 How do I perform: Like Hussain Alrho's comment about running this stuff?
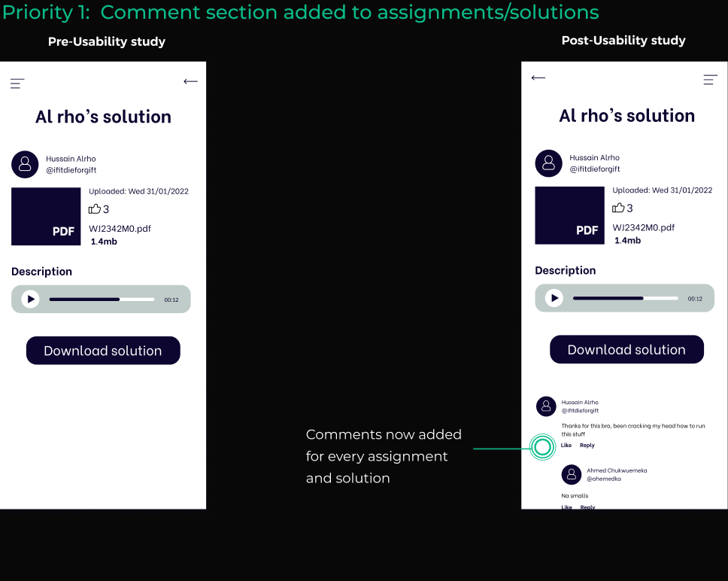click(x=566, y=445)
